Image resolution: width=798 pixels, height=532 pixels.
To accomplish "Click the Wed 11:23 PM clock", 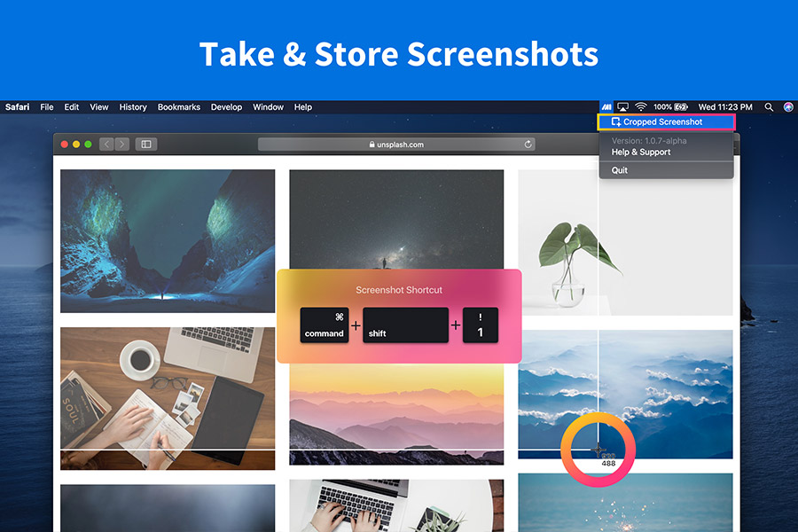I will pos(725,107).
